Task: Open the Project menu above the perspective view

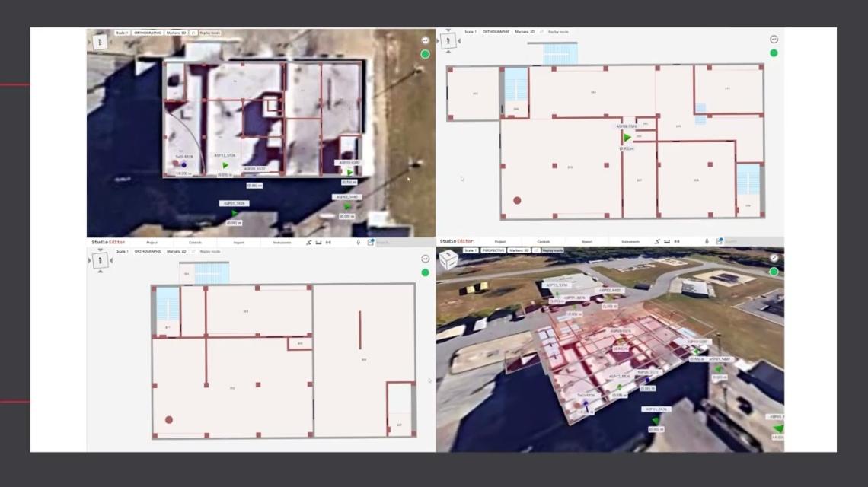Action: (500, 242)
